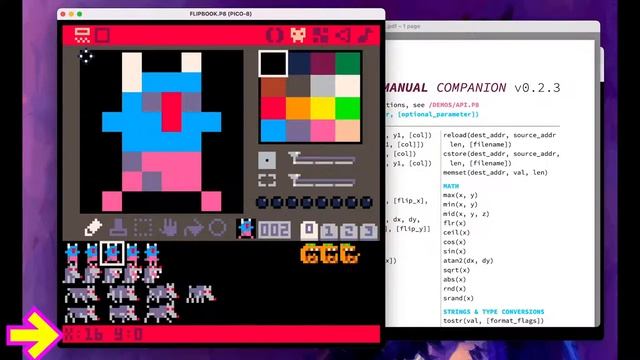640x360 pixels.
Task: Toggle the second sprite flag circle
Action: (277, 202)
